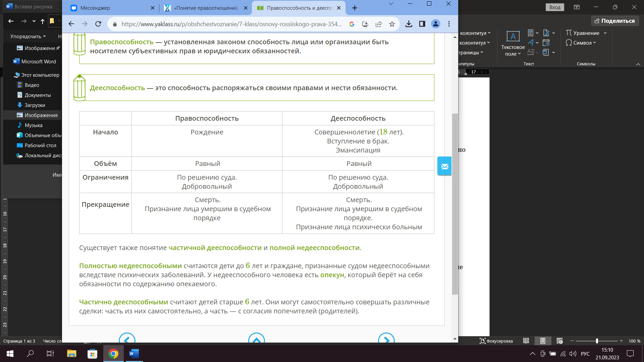644x362 pixels.
Task: Toggle the Chrome side panel icon
Action: click(x=422, y=24)
